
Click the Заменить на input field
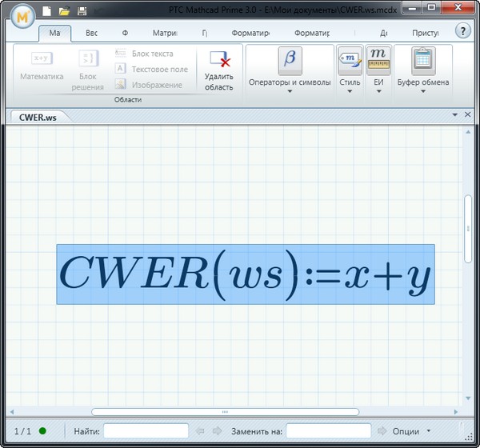click(328, 431)
